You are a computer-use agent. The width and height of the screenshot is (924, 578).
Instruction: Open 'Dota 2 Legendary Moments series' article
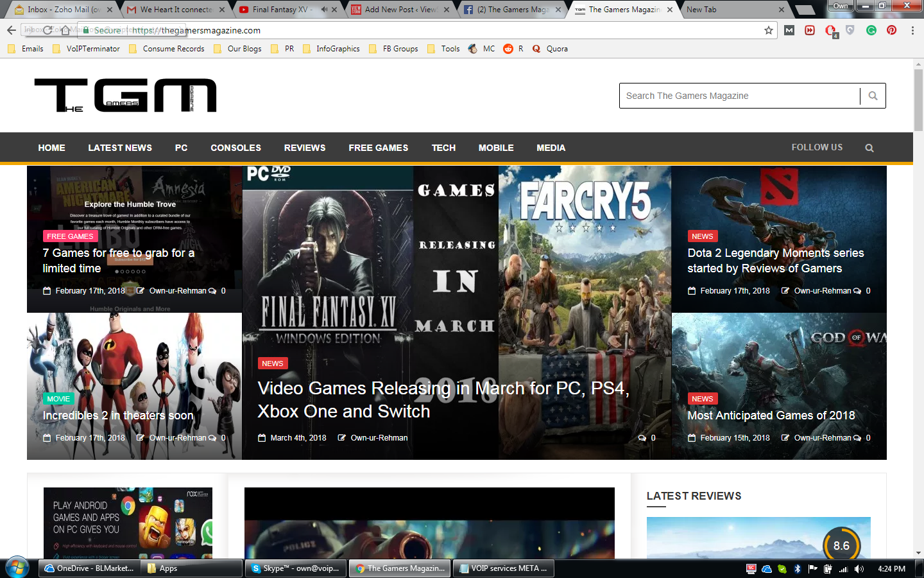coord(776,261)
